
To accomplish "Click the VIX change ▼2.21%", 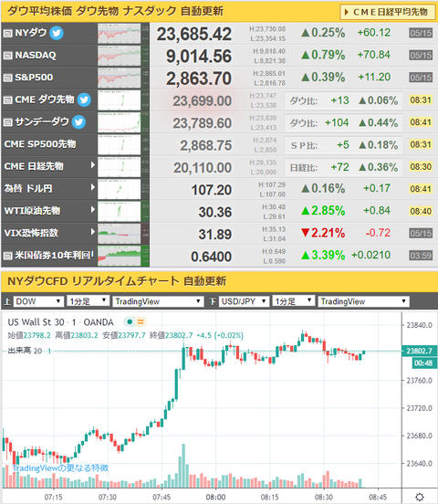I will click(323, 233).
